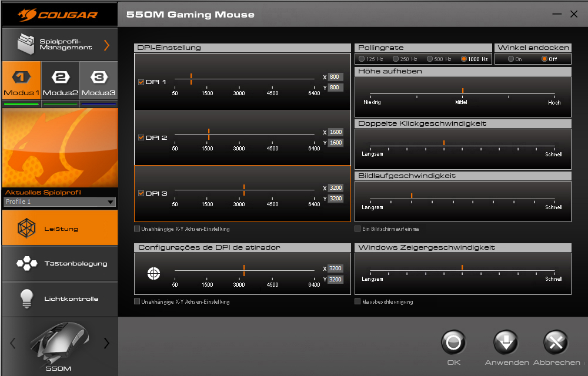This screenshot has height=376, width=588.
Task: Select 500 Hz polling rate
Action: [430, 59]
